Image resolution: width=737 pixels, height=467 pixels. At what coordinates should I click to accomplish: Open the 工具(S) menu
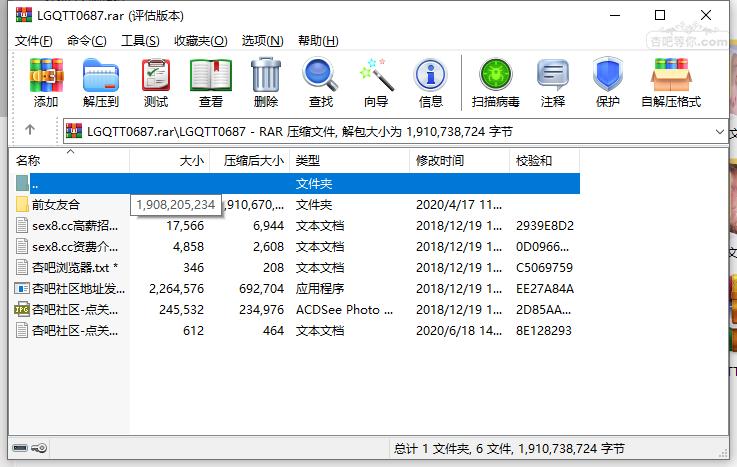click(x=140, y=41)
